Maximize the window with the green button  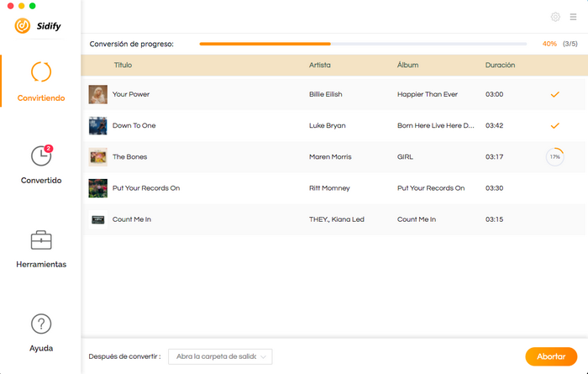(x=33, y=6)
